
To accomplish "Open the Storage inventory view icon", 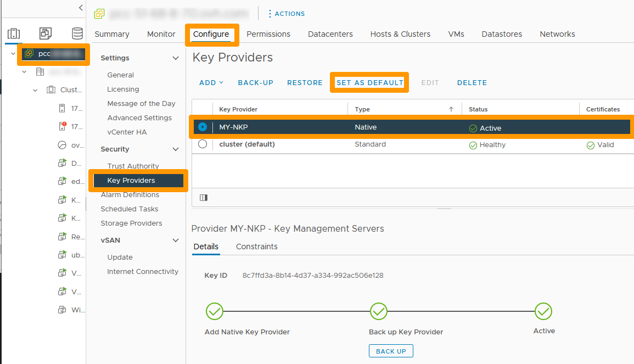I will [x=77, y=33].
